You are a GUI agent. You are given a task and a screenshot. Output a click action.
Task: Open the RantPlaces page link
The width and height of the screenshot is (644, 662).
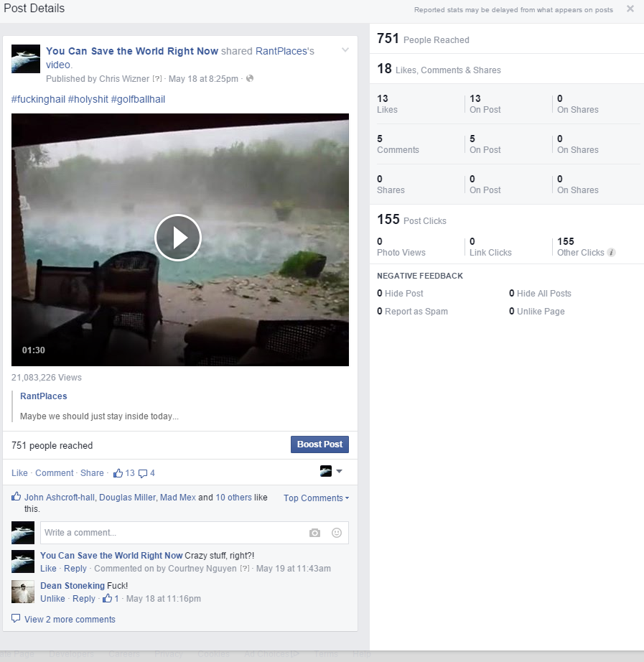pos(43,396)
